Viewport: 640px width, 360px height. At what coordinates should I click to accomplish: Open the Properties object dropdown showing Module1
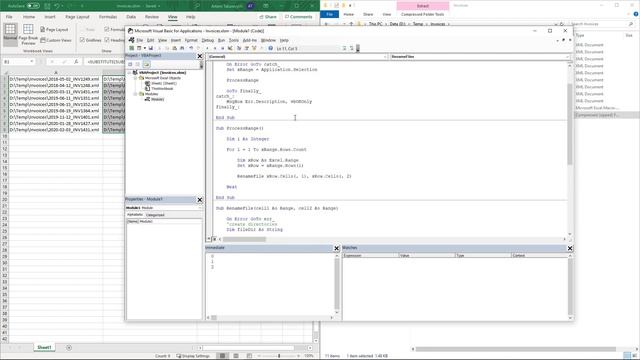164,208
